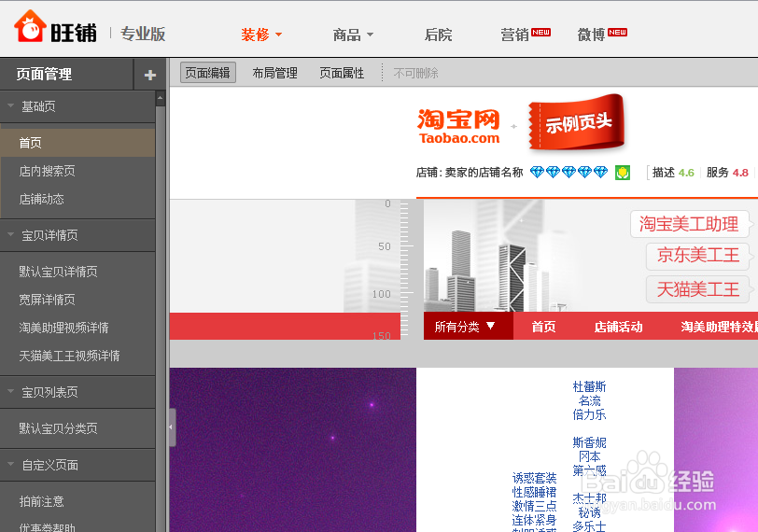Image resolution: width=758 pixels, height=532 pixels.
Task: Collapse the sidebar with the arrow handle
Action: 171,427
